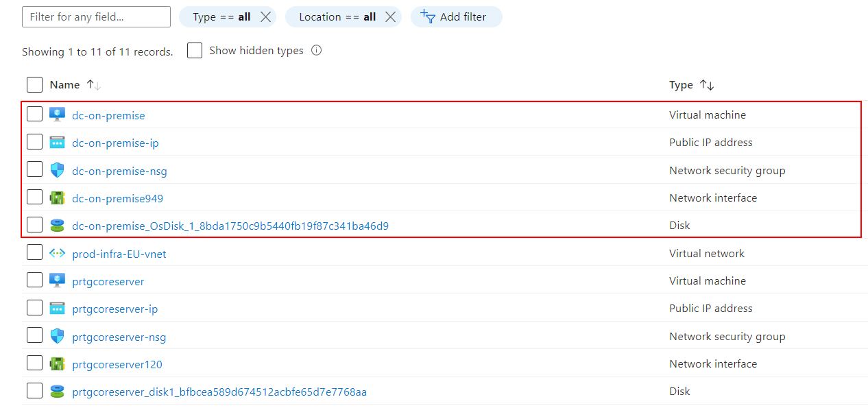Open the prtgcoreserver-ip link
Viewport: 868px width, 419px height.
click(114, 309)
